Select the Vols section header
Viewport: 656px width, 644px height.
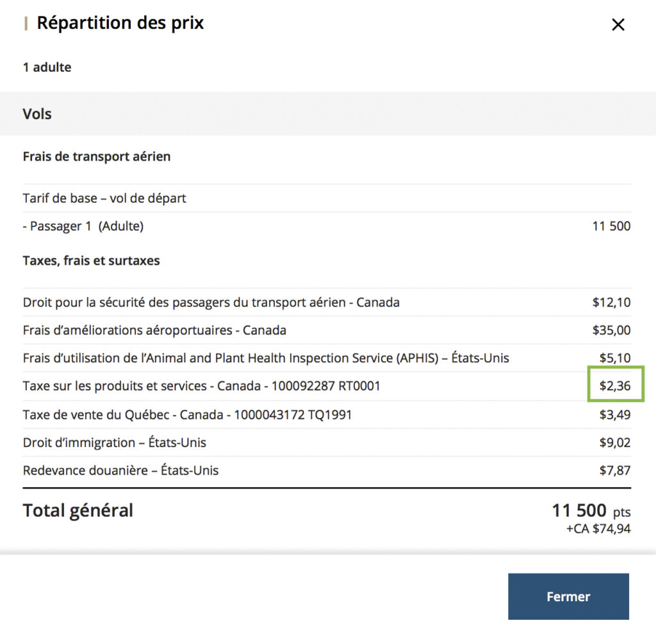[37, 113]
